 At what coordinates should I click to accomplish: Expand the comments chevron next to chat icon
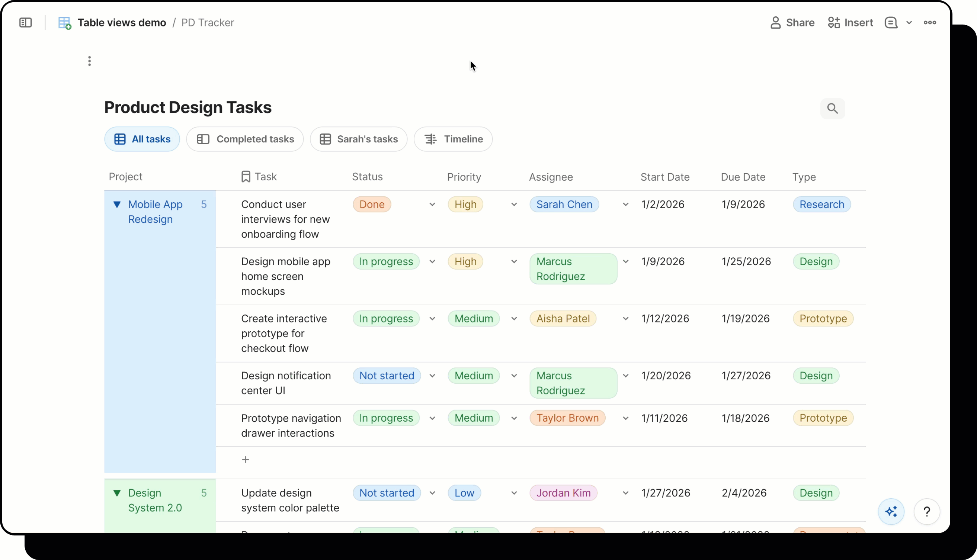click(x=910, y=22)
